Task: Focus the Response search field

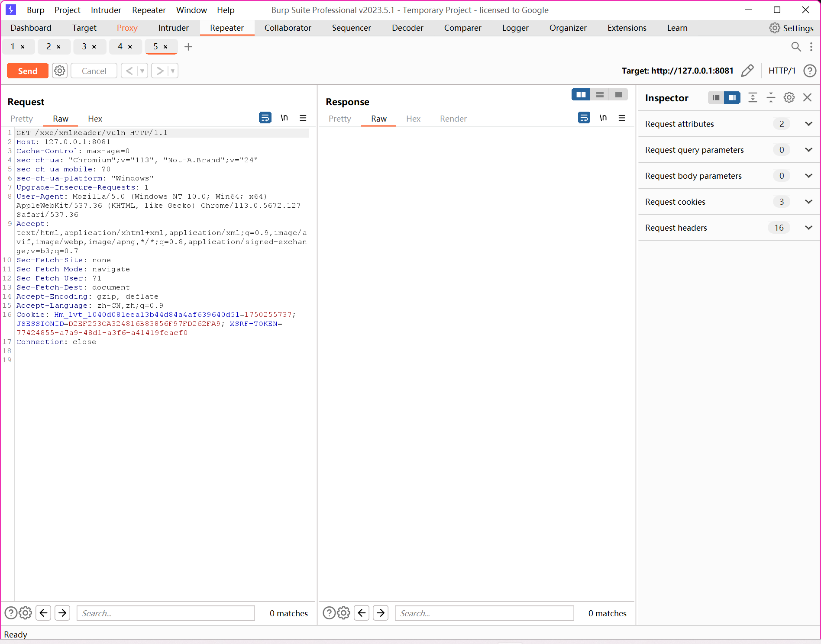Action: click(x=485, y=613)
